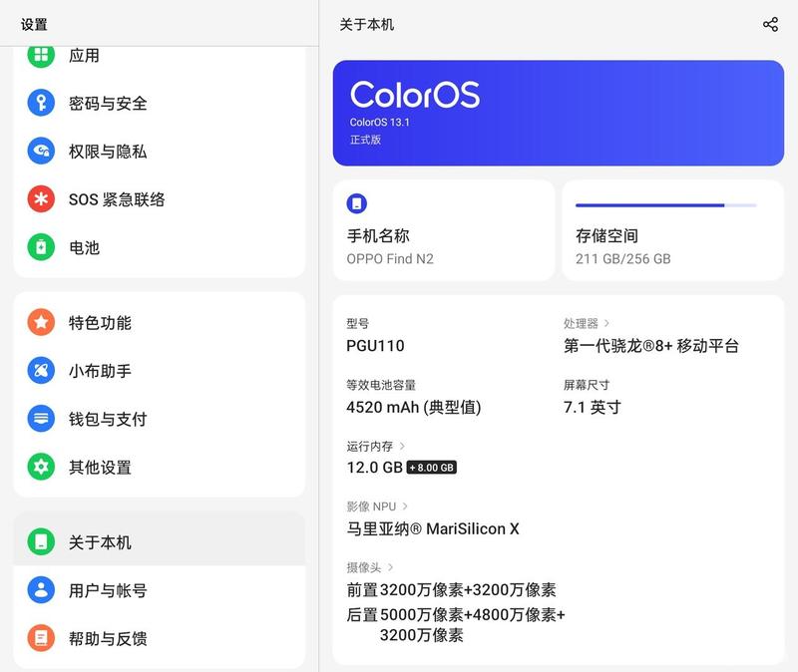This screenshot has width=798, height=672.
Task: Open the 密码与安全 key icon
Action: click(41, 103)
